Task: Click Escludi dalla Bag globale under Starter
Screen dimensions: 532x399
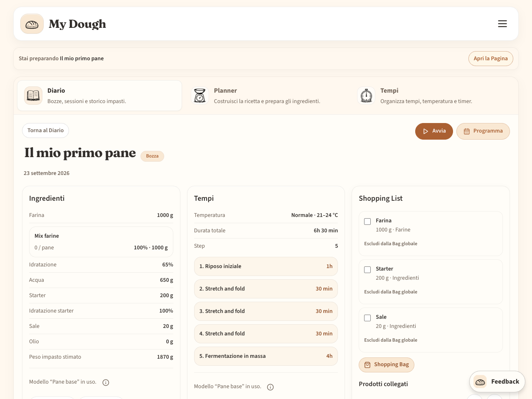Action: [391, 292]
